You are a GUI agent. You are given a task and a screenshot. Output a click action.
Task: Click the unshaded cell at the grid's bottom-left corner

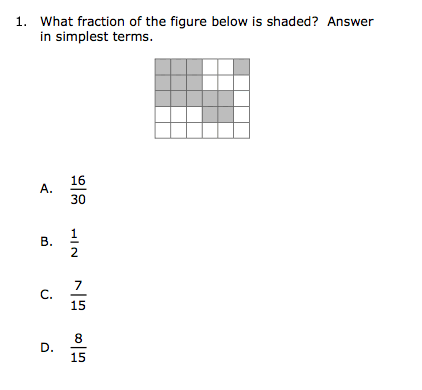click(163, 130)
